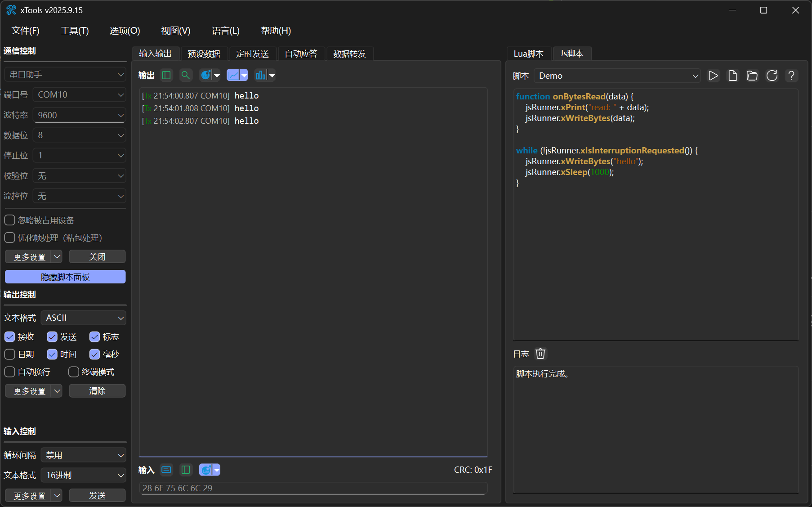Viewport: 812px width, 507px height.
Task: Open the 9600 baud rate dropdown
Action: tap(80, 115)
